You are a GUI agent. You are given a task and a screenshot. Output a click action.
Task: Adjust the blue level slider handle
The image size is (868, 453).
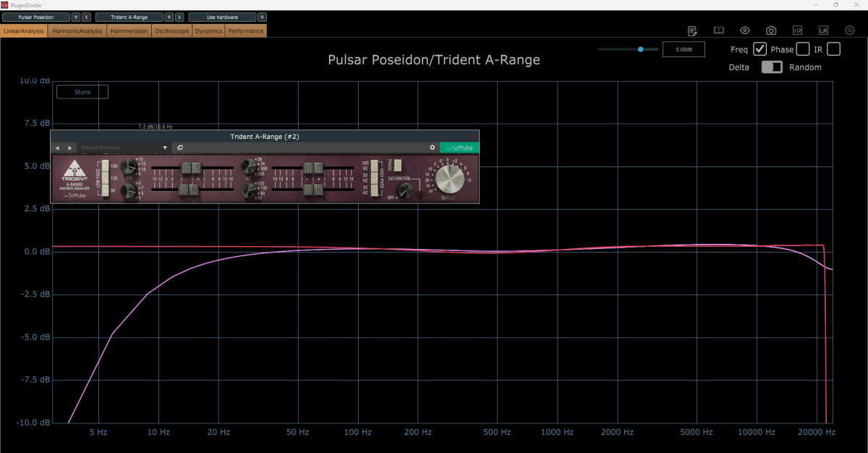[x=640, y=49]
